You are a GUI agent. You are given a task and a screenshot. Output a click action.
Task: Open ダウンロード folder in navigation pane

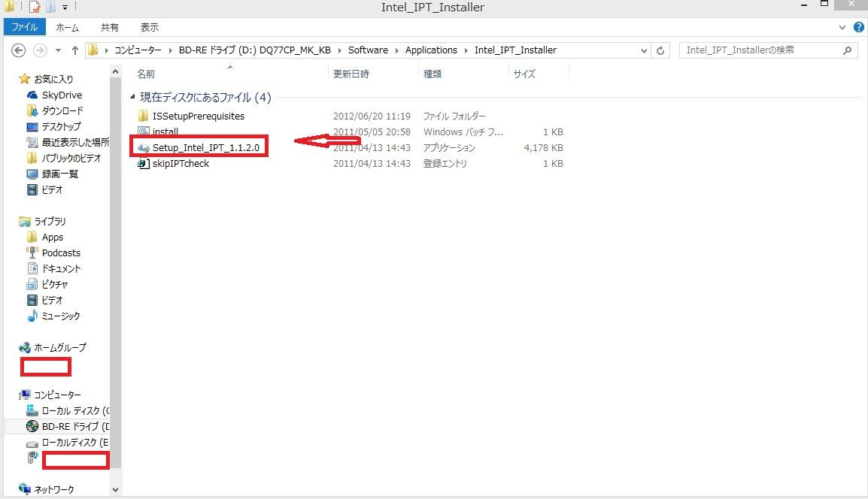click(x=62, y=110)
